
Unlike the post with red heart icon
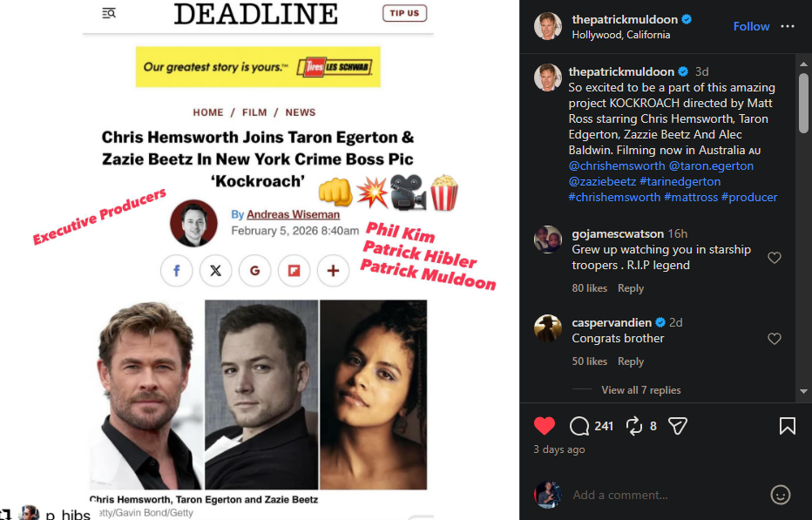[x=544, y=426]
